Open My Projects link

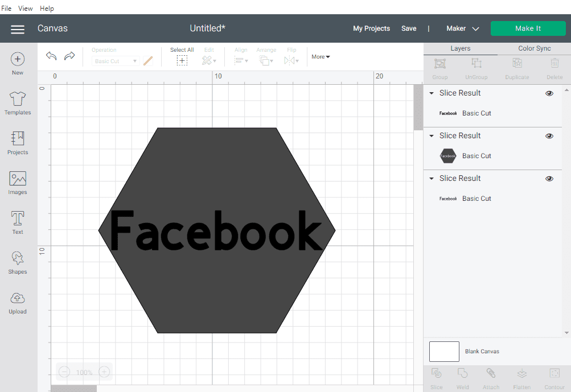[371, 28]
